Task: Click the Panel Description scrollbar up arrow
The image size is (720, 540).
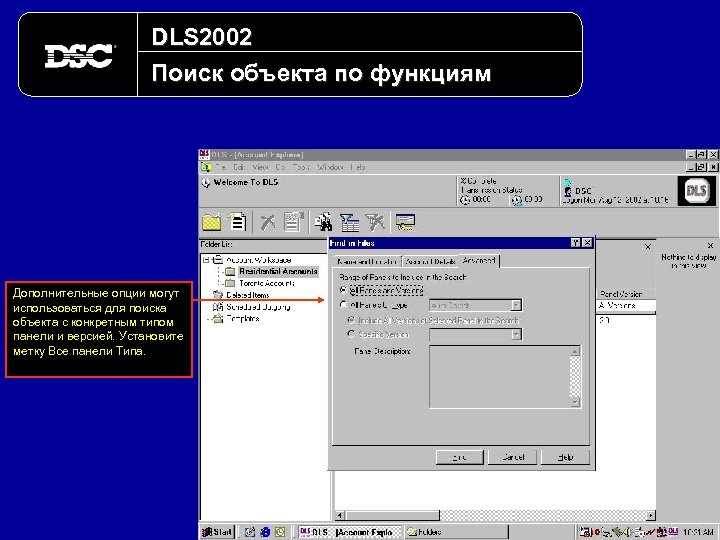Action: [575, 351]
